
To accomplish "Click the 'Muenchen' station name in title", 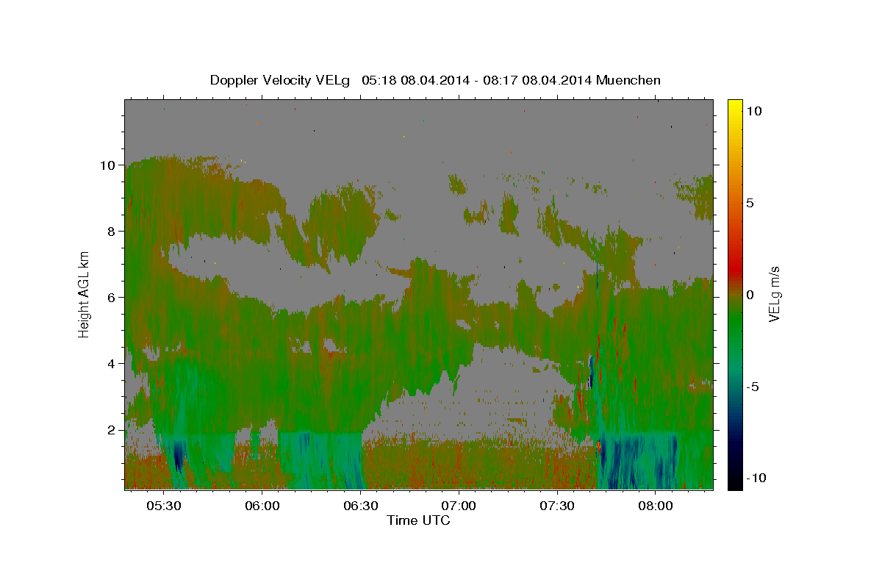I will [628, 80].
